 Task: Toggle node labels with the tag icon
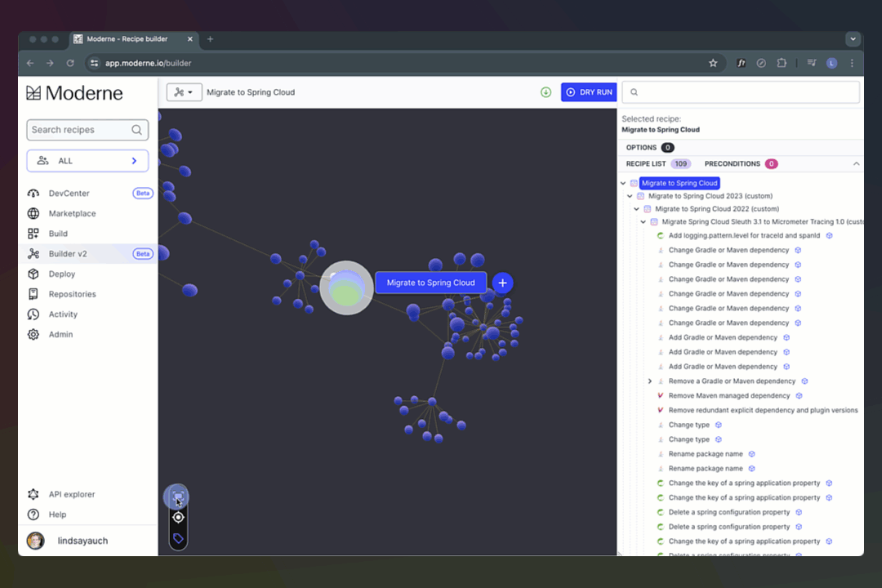pyautogui.click(x=178, y=538)
